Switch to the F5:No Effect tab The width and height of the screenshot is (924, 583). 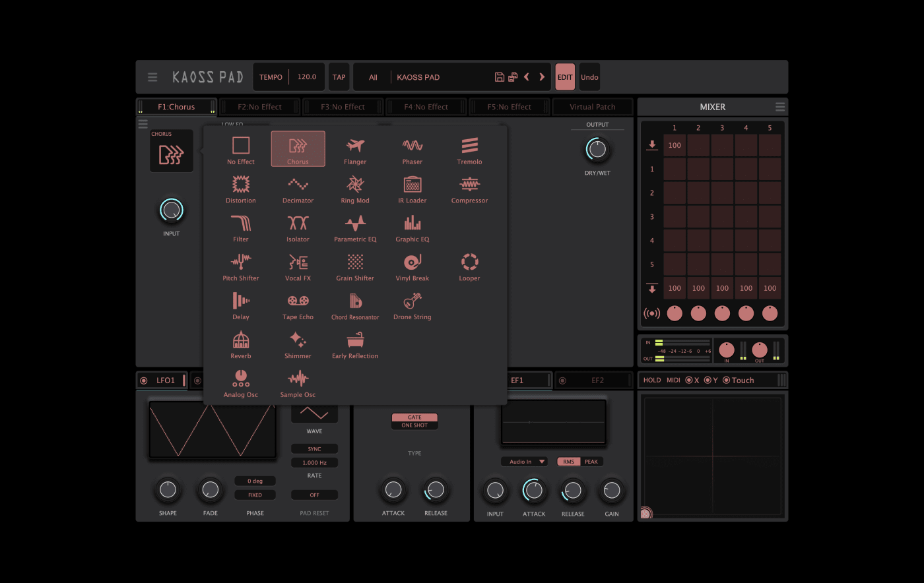point(509,107)
